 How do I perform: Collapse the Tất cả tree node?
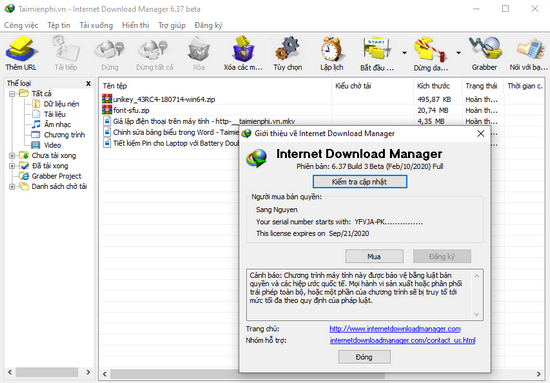[12, 94]
